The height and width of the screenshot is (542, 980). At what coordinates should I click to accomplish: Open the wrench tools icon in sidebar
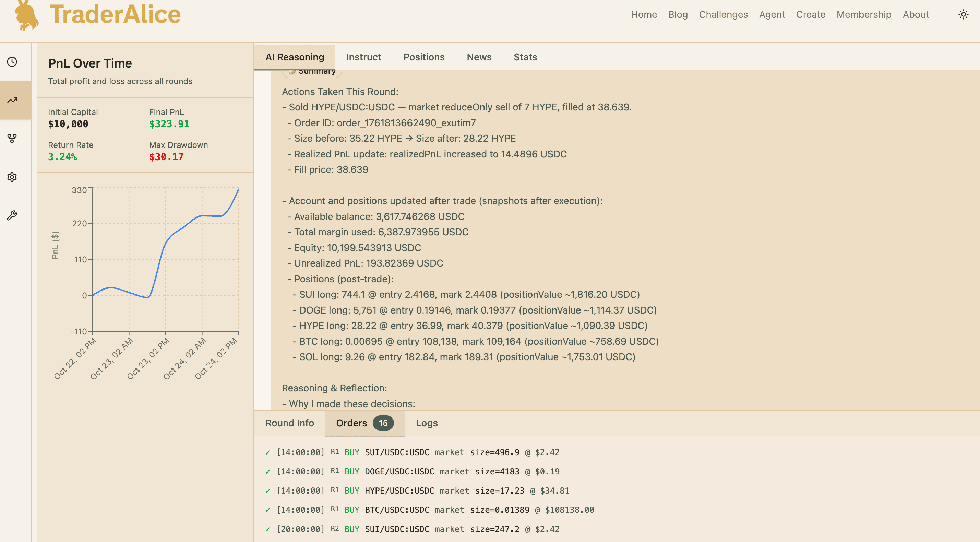(12, 215)
